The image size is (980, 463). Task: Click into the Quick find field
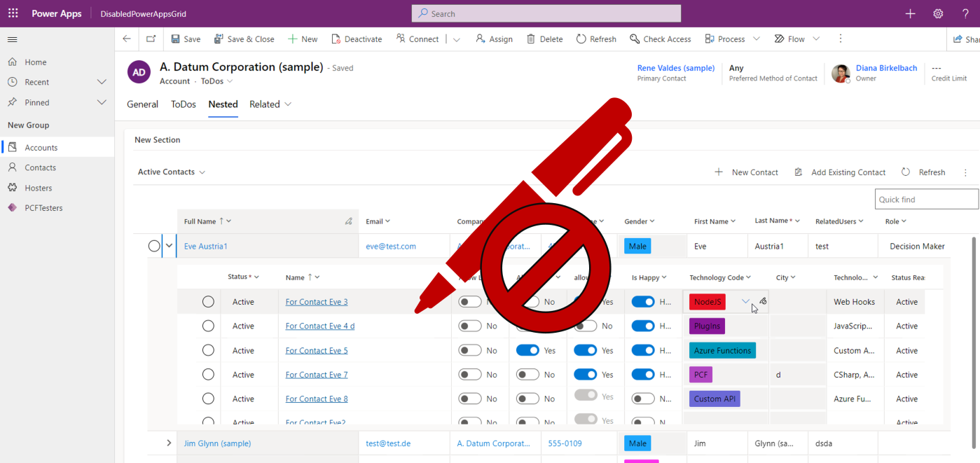tap(925, 200)
